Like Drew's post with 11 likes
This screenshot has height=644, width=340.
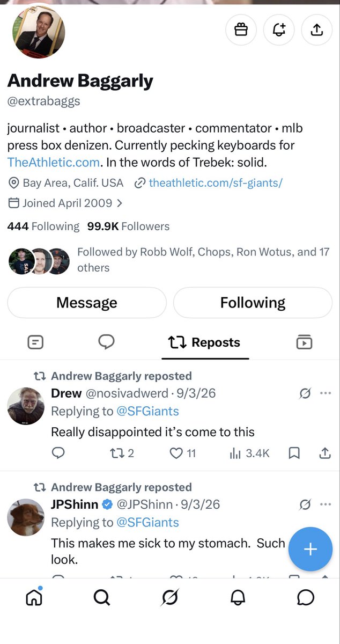point(183,453)
